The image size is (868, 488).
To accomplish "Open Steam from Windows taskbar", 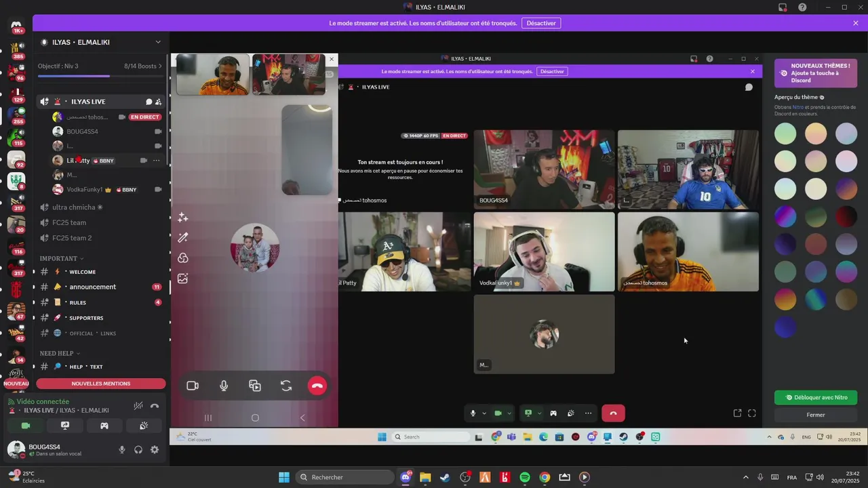I will coord(445,477).
